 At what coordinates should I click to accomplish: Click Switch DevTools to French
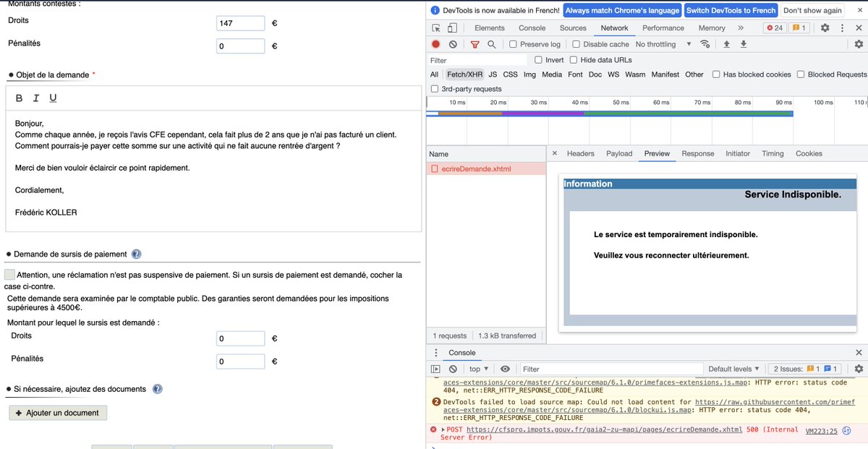[731, 10]
